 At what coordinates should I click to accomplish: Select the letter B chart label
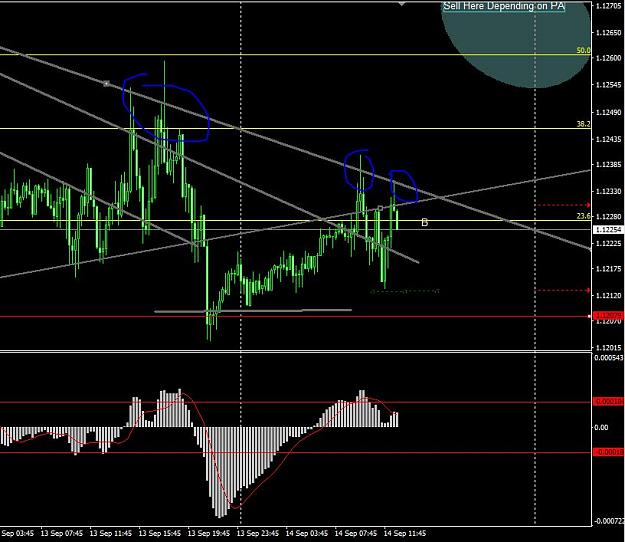425,222
